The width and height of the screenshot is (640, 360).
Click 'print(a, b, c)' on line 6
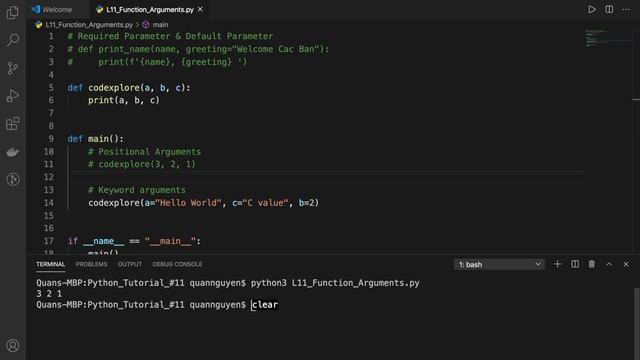[x=124, y=100]
